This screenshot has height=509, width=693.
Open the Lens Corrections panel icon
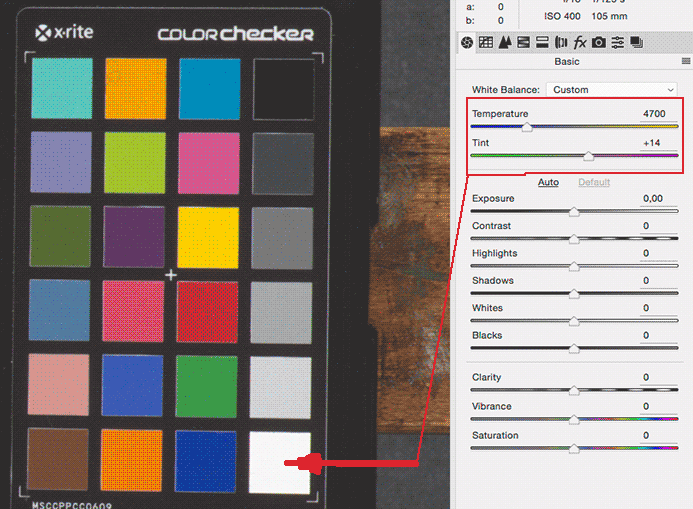pyautogui.click(x=561, y=42)
